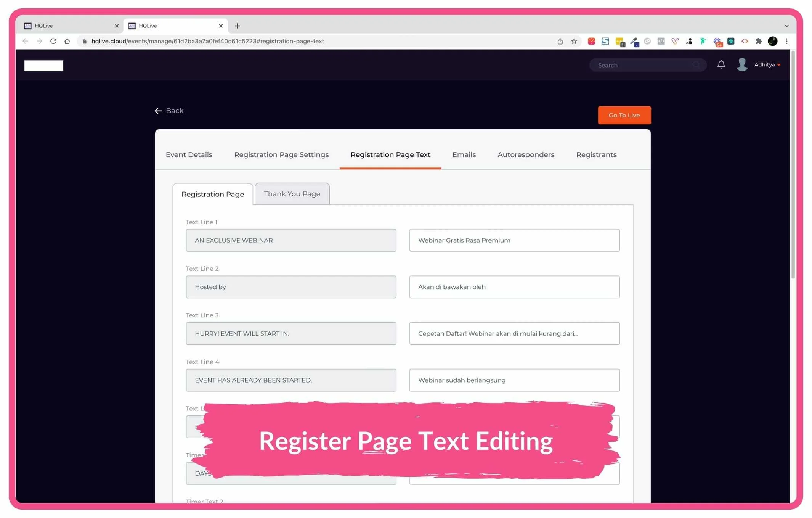This screenshot has height=518, width=812.
Task: Click the browser reload icon
Action: [x=53, y=41]
